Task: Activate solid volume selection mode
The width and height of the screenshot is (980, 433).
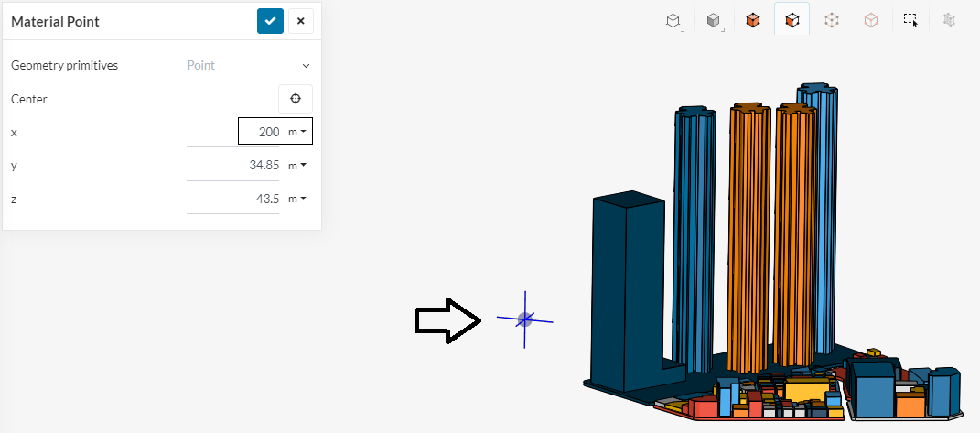Action: pyautogui.click(x=752, y=20)
